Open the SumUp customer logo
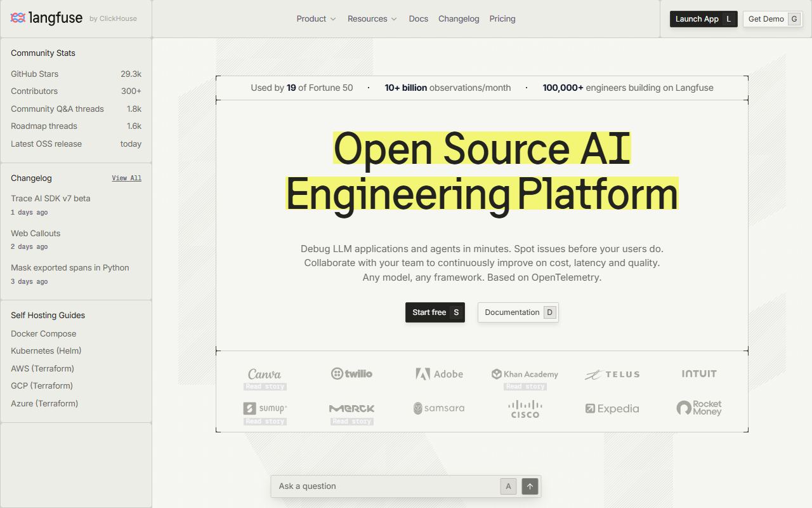 tap(265, 408)
